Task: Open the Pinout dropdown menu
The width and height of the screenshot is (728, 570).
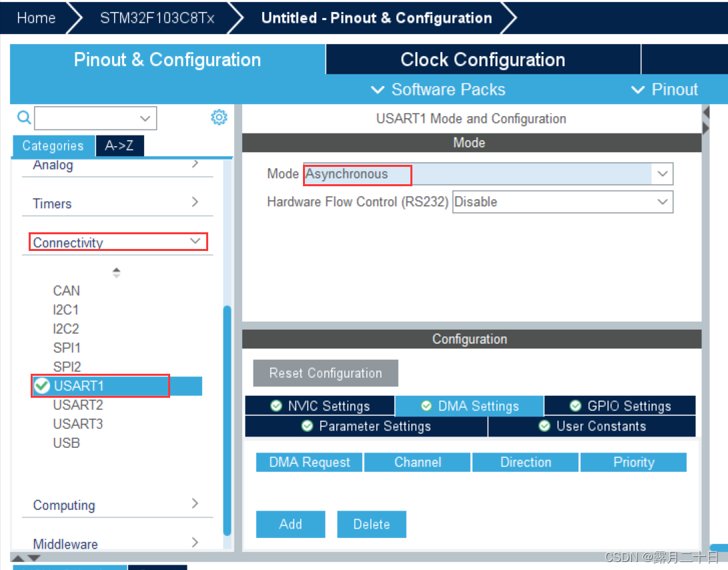Action: coord(665,89)
